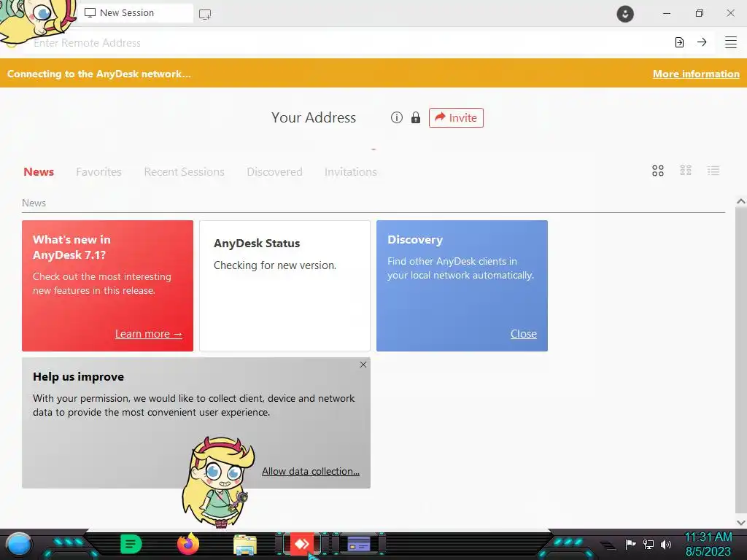The width and height of the screenshot is (747, 560).
Task: Click the taskbar clock showing 11:31 AM
Action: [x=708, y=544]
